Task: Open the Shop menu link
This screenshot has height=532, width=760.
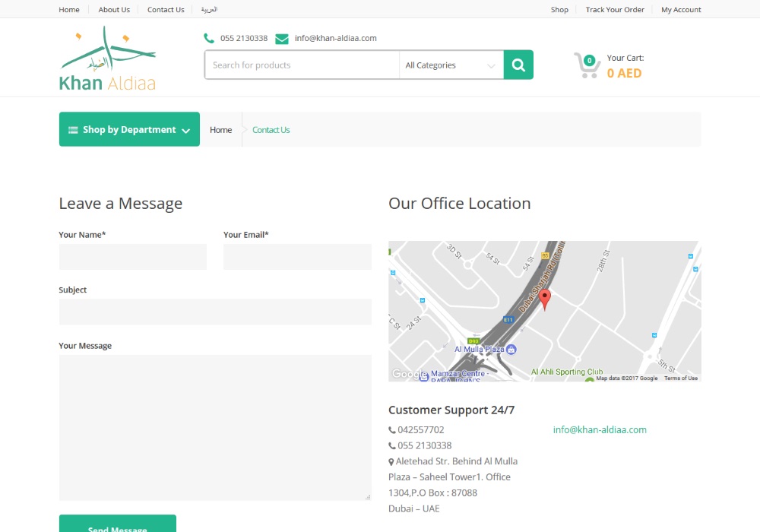Action: (x=559, y=10)
